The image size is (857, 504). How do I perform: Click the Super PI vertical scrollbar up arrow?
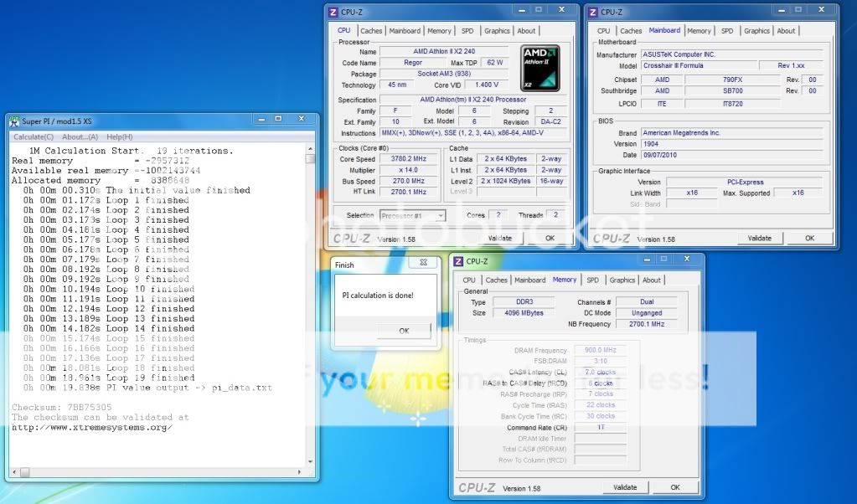tap(311, 148)
